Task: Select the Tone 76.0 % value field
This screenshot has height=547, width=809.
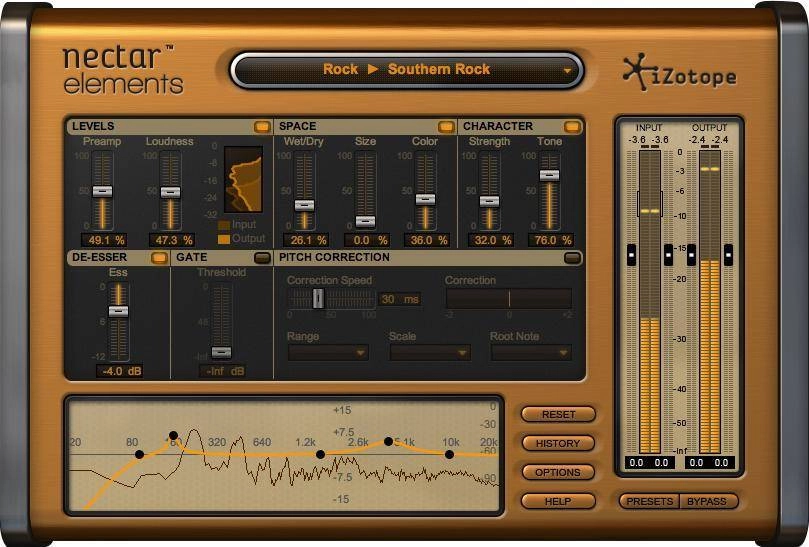Action: point(551,240)
